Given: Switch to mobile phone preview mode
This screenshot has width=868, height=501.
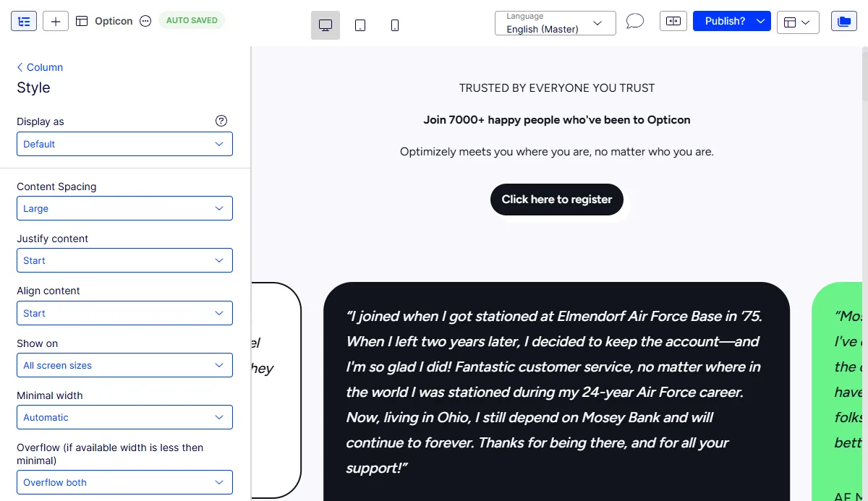Looking at the screenshot, I should click(x=395, y=25).
